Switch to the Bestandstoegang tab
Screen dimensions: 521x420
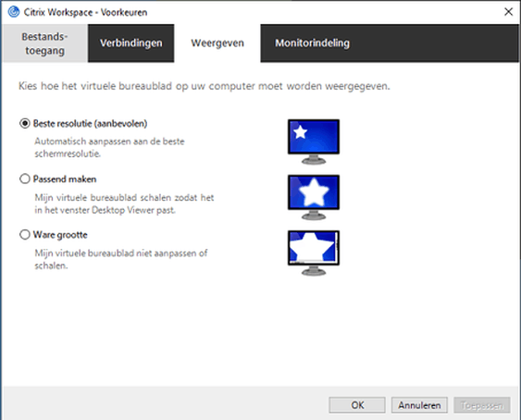pos(44,43)
